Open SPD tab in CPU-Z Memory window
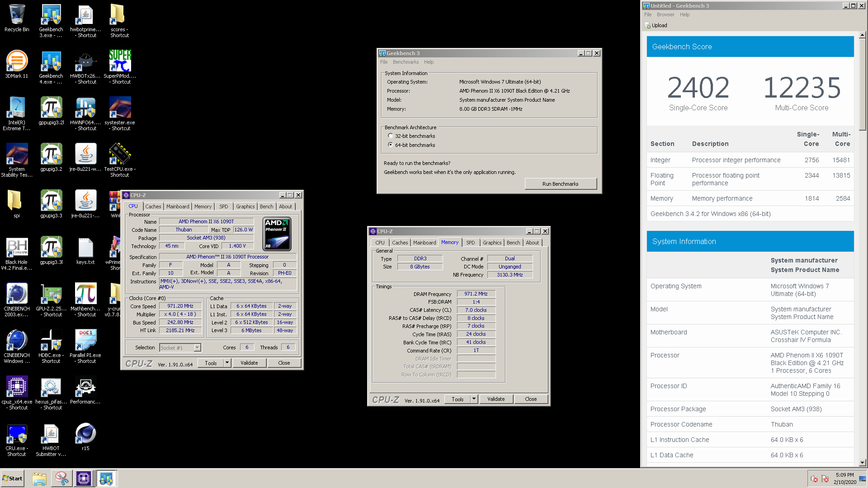 click(x=471, y=243)
